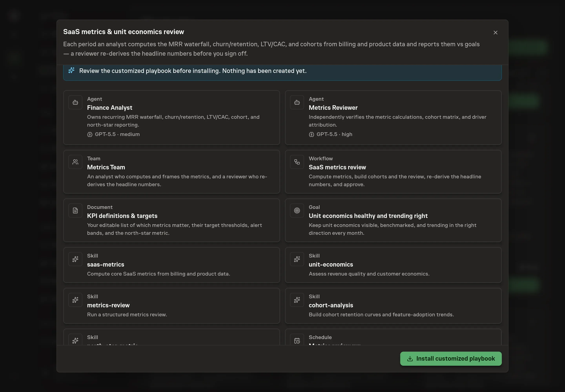Image resolution: width=565 pixels, height=392 pixels.
Task: Select the SaaS metrics review workflow title
Action: pyautogui.click(x=337, y=167)
